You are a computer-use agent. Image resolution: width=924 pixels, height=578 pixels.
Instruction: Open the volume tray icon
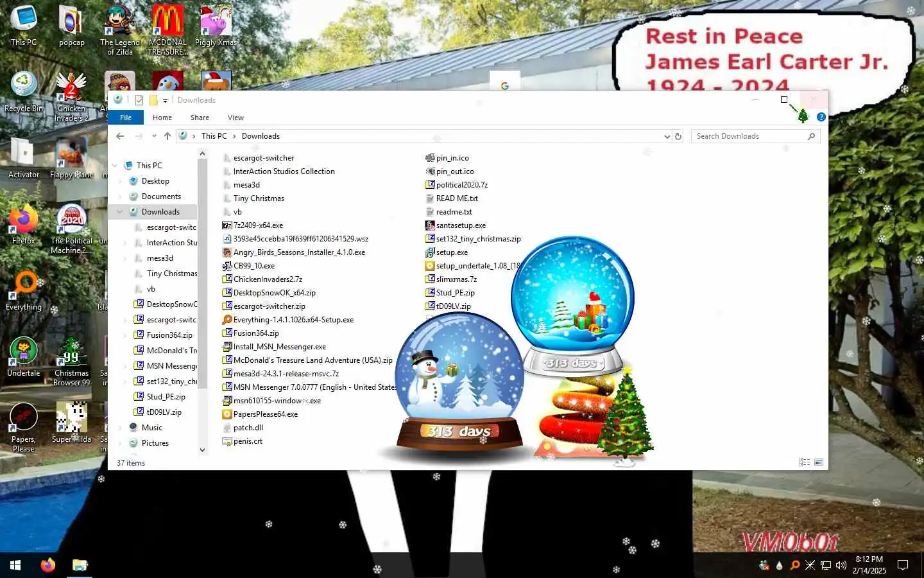841,565
